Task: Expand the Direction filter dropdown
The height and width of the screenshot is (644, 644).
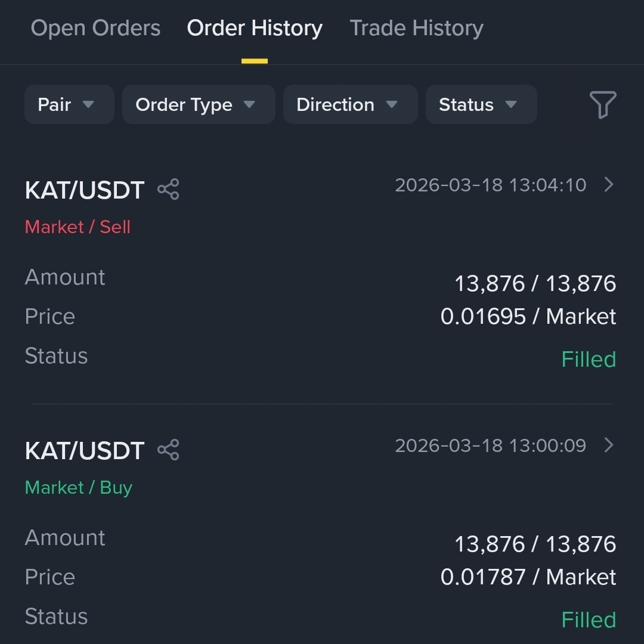Action: coord(351,104)
